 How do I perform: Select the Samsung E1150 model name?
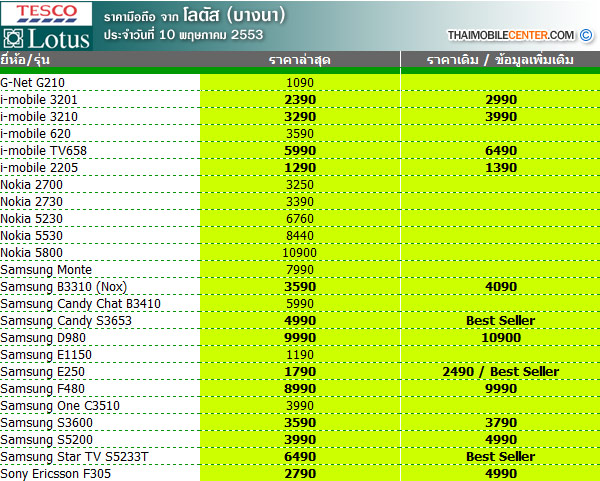click(x=46, y=355)
